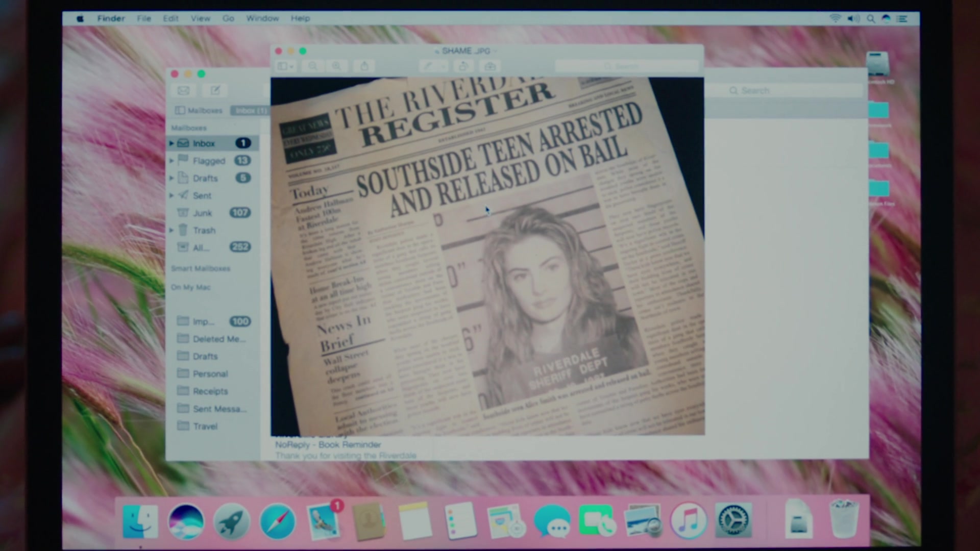The width and height of the screenshot is (980, 551).
Task: Click Preview rotate icon
Action: click(463, 66)
